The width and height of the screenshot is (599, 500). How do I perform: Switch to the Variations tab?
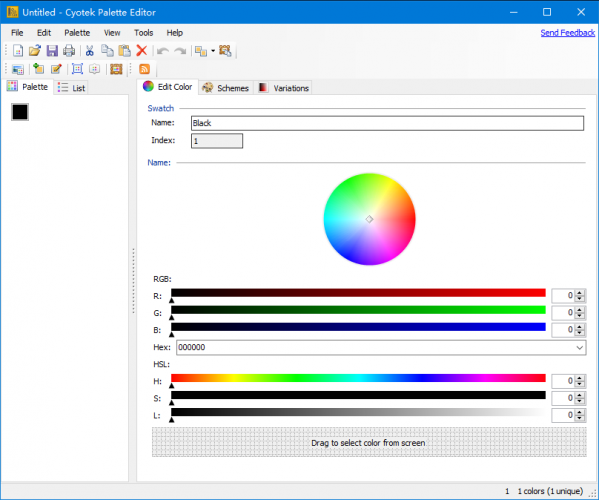point(283,88)
